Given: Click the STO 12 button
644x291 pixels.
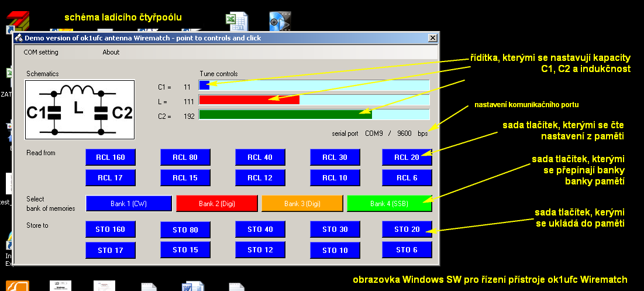Looking at the screenshot, I should pyautogui.click(x=260, y=250).
